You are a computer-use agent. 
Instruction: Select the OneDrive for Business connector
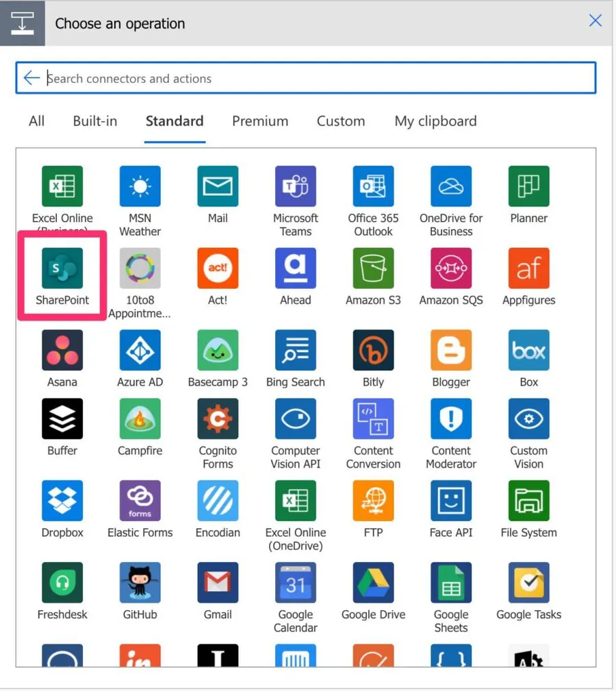coord(451,186)
